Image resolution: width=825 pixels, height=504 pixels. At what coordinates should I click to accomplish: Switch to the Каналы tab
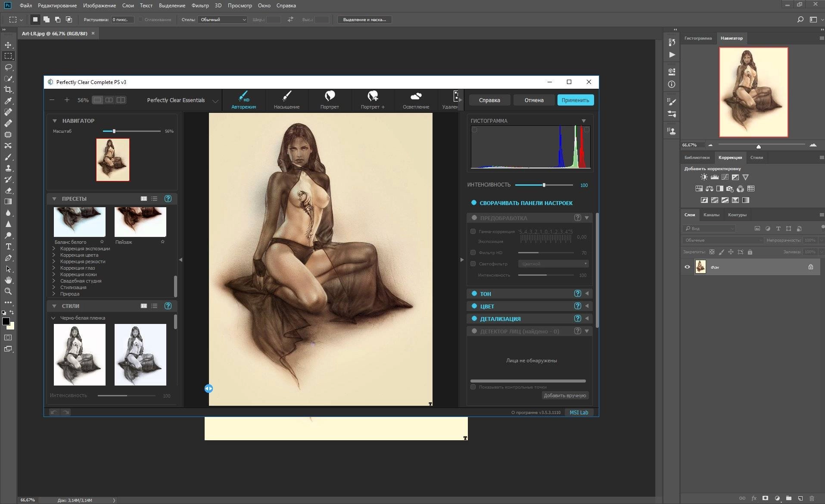click(711, 215)
